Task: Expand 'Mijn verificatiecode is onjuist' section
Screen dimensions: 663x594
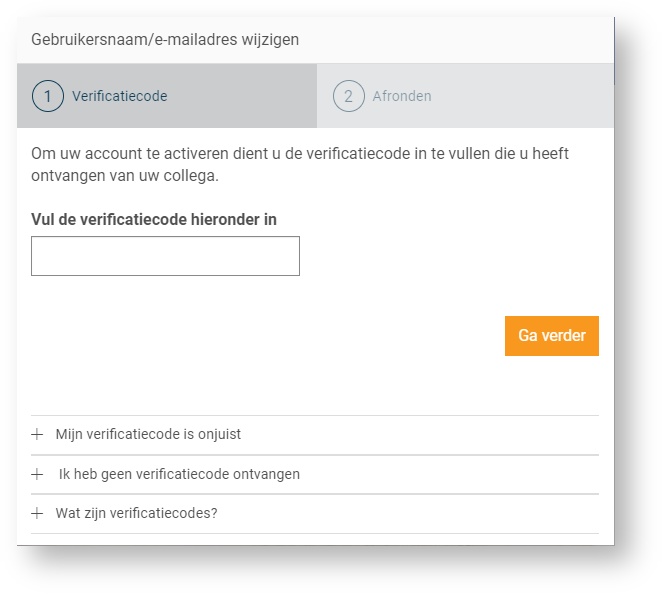Action: (148, 435)
